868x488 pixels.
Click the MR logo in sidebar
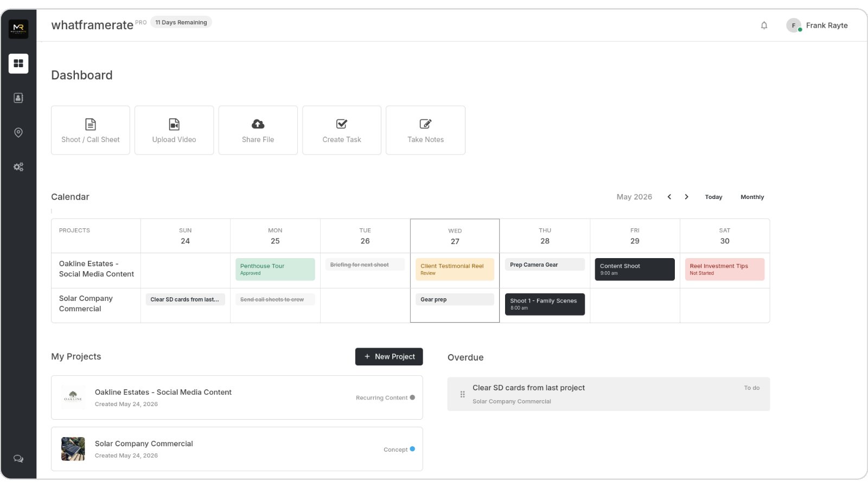[x=18, y=29]
